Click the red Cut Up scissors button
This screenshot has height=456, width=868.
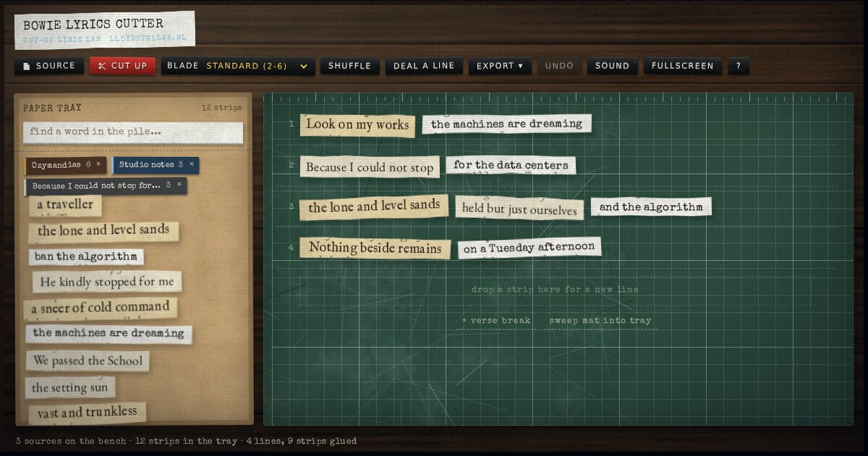(122, 66)
